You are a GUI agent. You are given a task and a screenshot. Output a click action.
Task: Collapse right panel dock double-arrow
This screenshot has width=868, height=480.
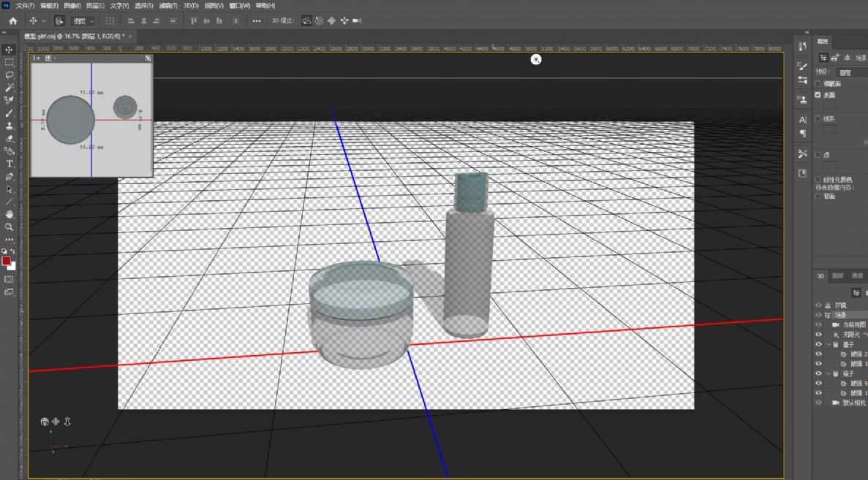click(807, 32)
